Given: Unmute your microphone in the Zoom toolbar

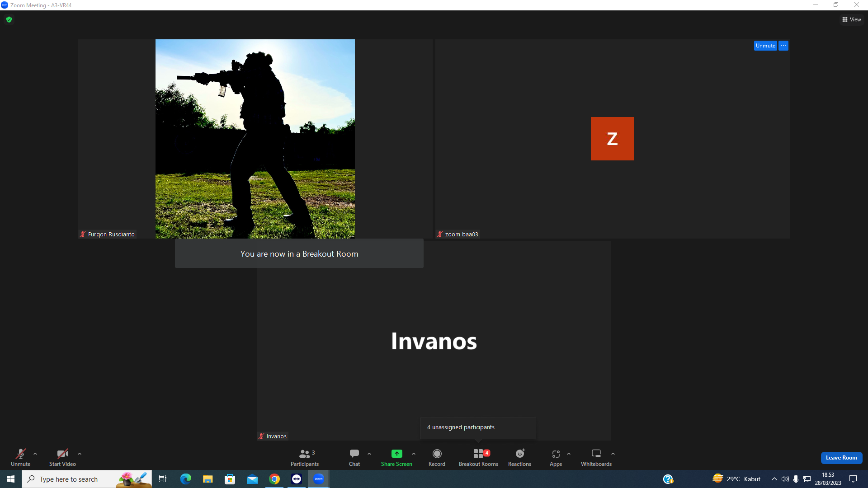Looking at the screenshot, I should pos(21,457).
